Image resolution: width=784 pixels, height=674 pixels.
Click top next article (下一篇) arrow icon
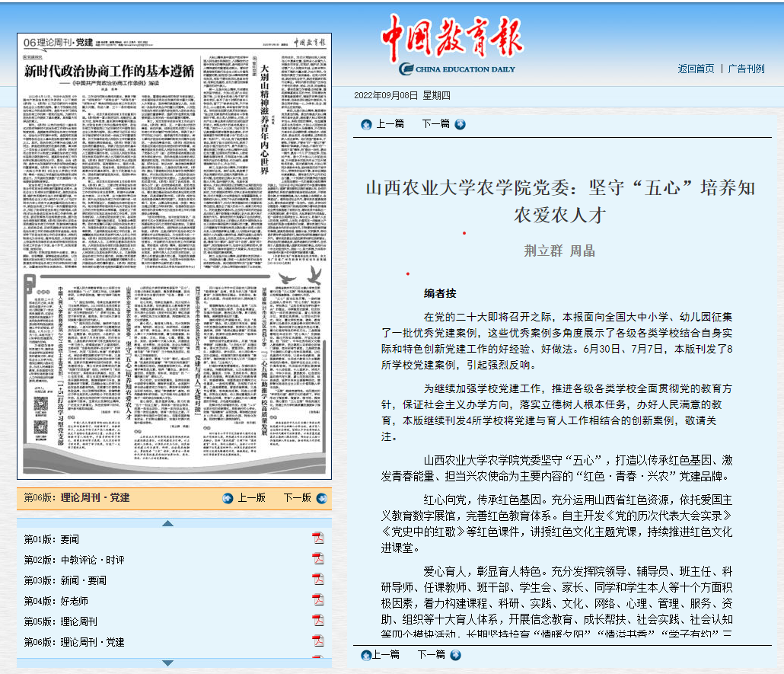tap(460, 124)
